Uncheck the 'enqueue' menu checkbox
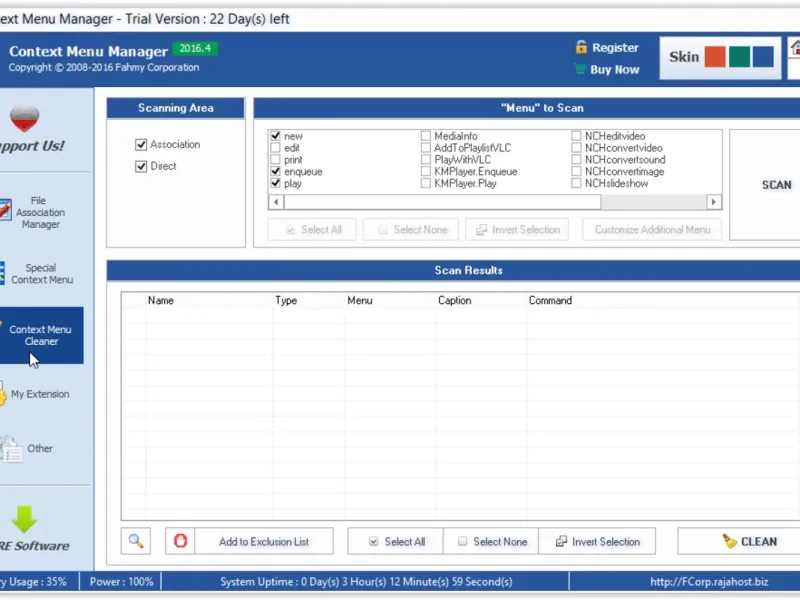This screenshot has width=800, height=600. 276,171
